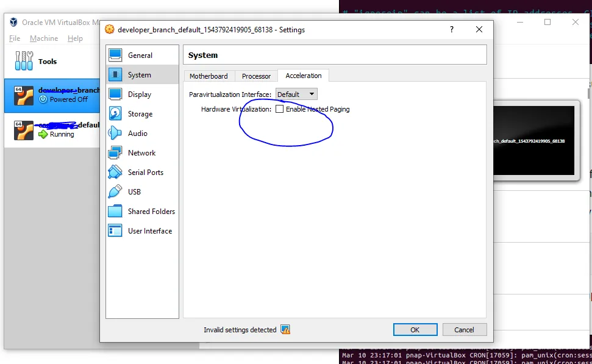The width and height of the screenshot is (592, 364).
Task: Click the 'Invalid settings detected' text
Action: coord(240,330)
